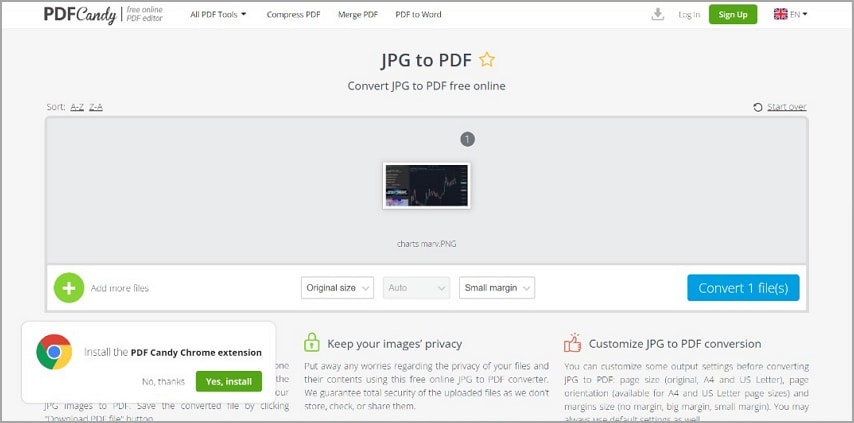Click the file number 1 badge
Screen dimensions: 854x423
coord(467,140)
